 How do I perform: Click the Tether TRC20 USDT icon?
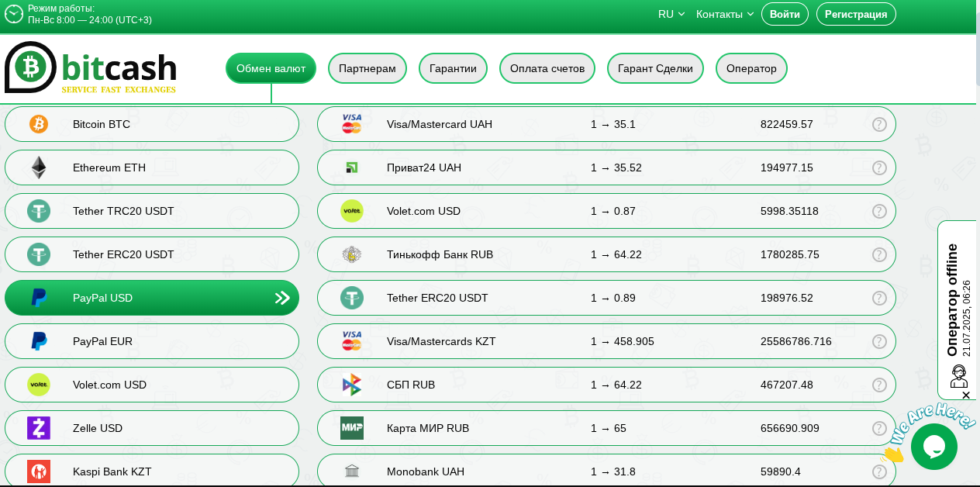point(39,211)
